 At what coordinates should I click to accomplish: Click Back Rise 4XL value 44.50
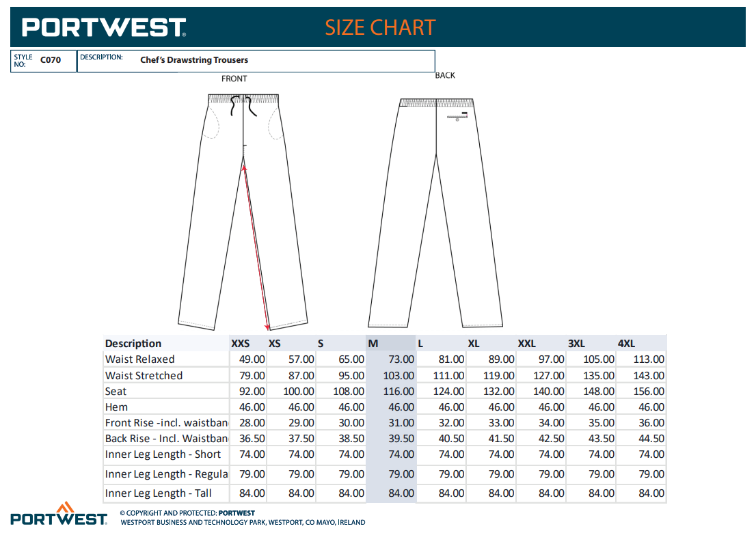(651, 439)
